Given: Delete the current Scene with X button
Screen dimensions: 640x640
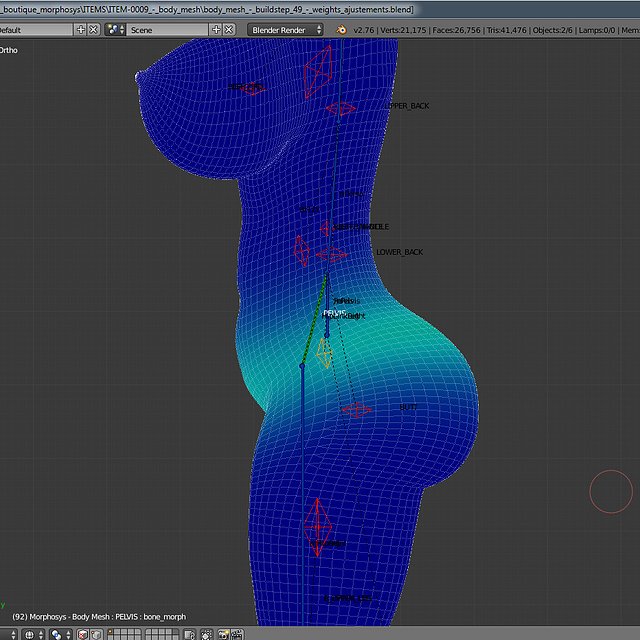Looking at the screenshot, I should [x=229, y=29].
